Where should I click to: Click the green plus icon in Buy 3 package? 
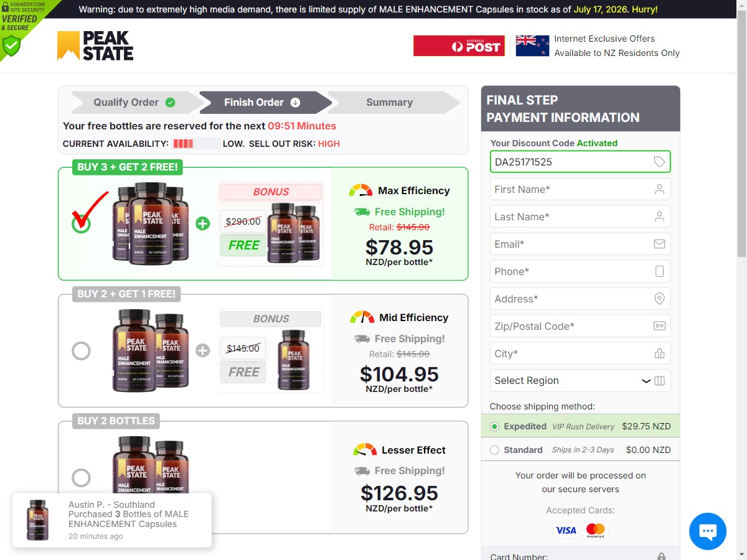pos(203,223)
